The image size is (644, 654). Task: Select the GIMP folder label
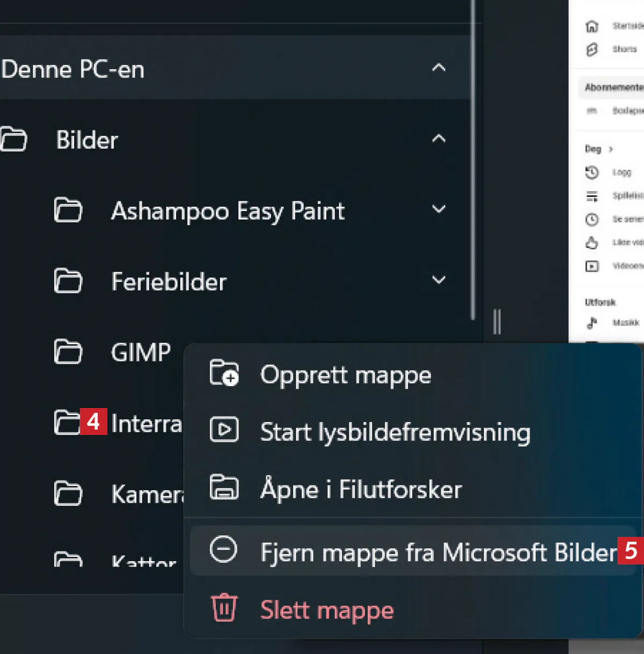pos(141,352)
